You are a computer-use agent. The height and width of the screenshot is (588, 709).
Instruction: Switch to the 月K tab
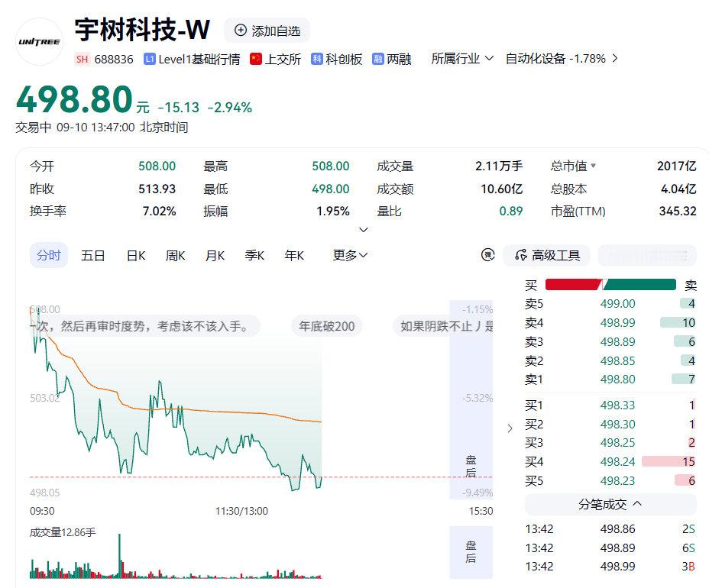tap(215, 255)
